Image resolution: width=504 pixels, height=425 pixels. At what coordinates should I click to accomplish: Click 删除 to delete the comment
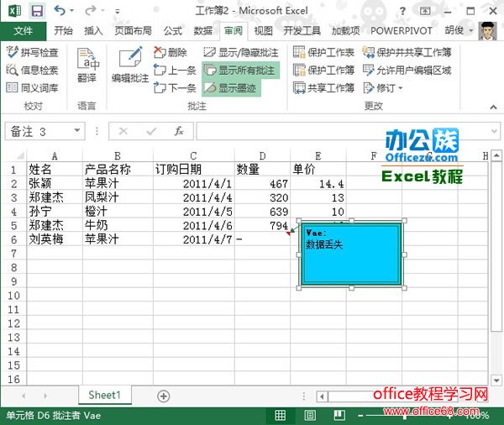pyautogui.click(x=171, y=52)
